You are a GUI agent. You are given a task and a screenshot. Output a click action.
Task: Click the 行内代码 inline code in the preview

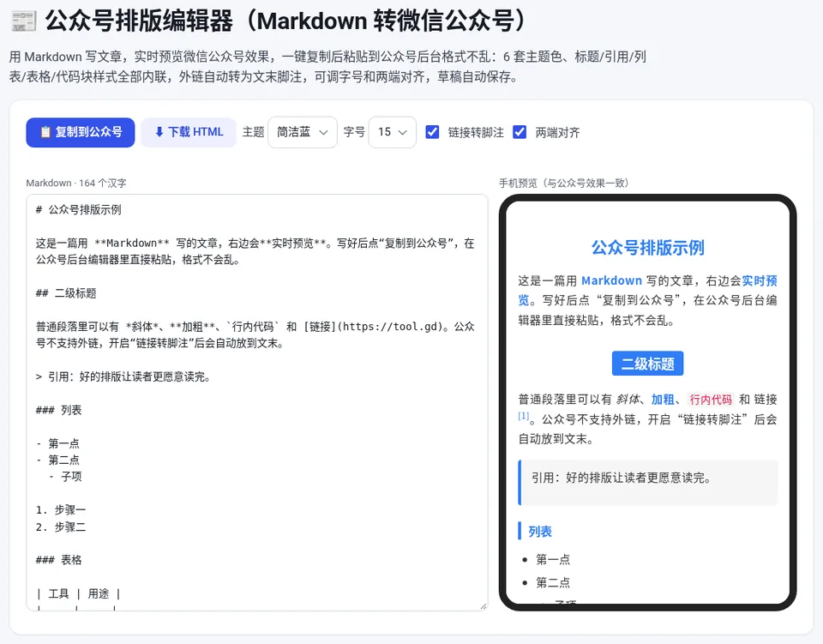[711, 400]
